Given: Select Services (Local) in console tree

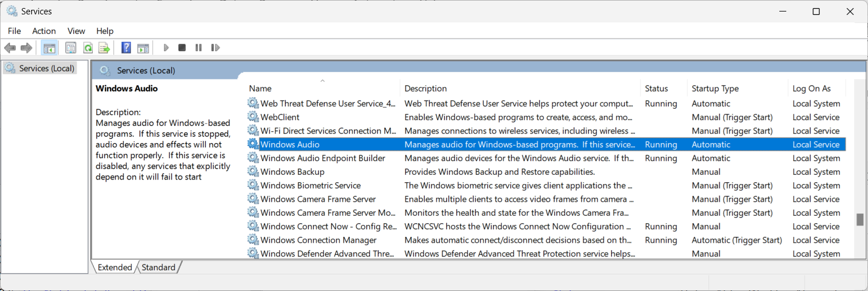Looking at the screenshot, I should (x=47, y=68).
